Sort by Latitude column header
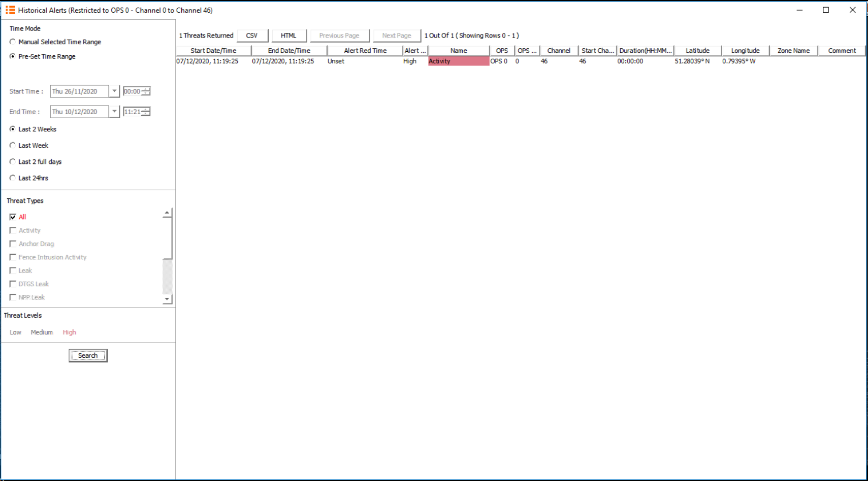Image resolution: width=868 pixels, height=481 pixels. click(x=697, y=51)
